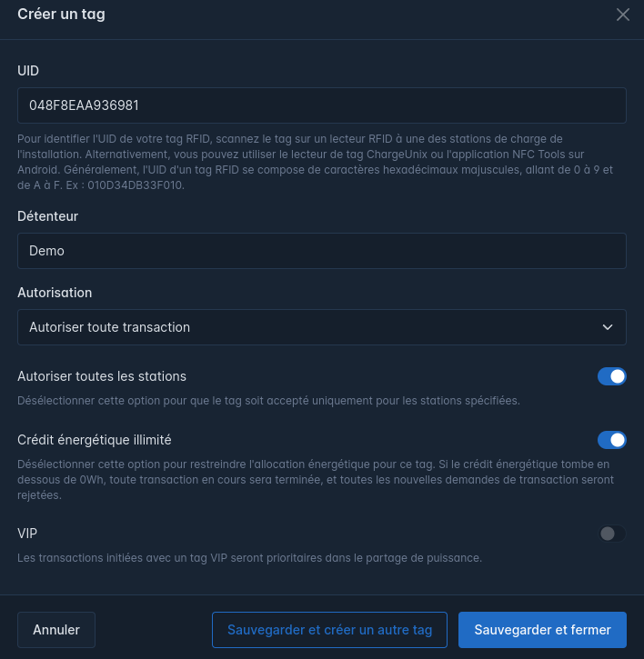Click Sauvegarder et fermer
Image resolution: width=644 pixels, height=659 pixels.
pyautogui.click(x=542, y=630)
